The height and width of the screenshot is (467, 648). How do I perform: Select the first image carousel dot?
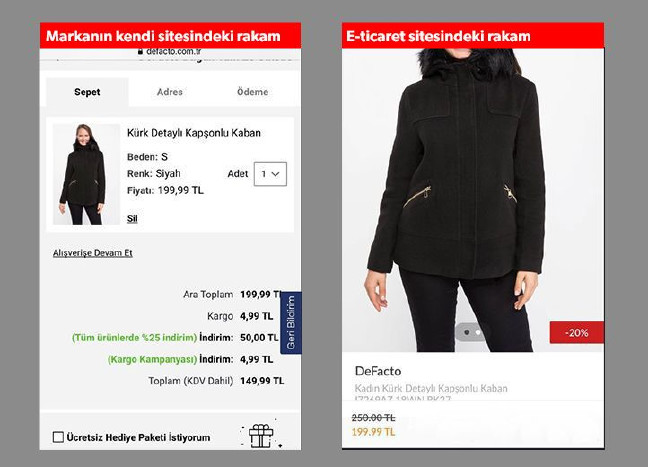pyautogui.click(x=467, y=332)
